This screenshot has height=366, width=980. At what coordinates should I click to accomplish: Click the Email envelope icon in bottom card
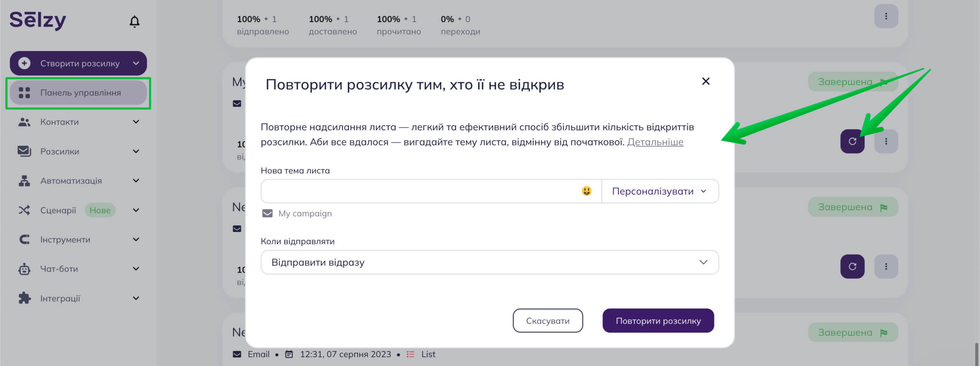[x=237, y=355]
